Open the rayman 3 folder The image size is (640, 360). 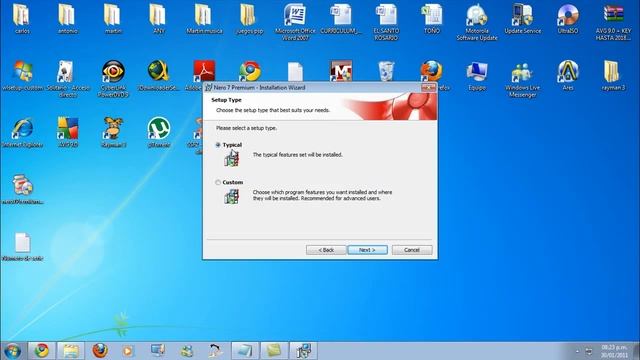point(613,76)
